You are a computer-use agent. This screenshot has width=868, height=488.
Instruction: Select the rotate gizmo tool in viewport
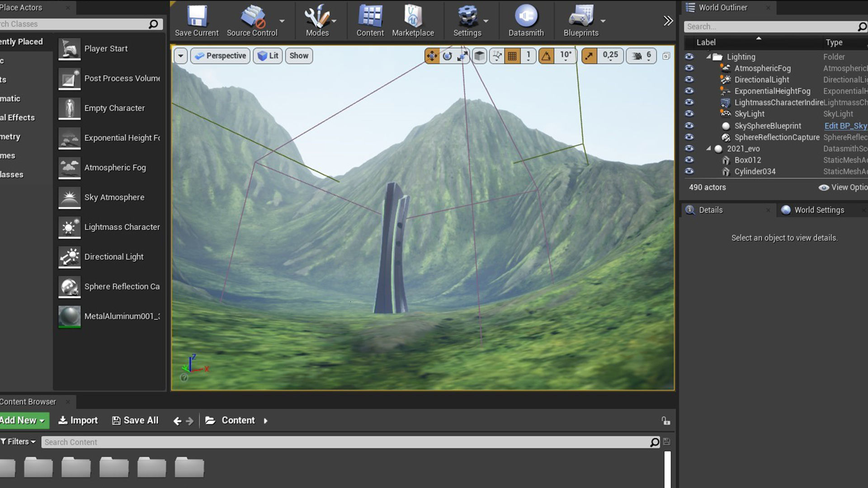pos(447,56)
